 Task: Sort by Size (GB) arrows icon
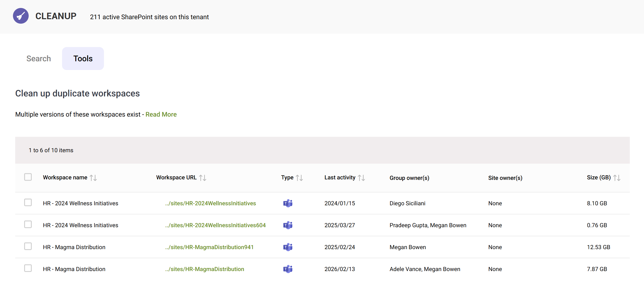[617, 178]
